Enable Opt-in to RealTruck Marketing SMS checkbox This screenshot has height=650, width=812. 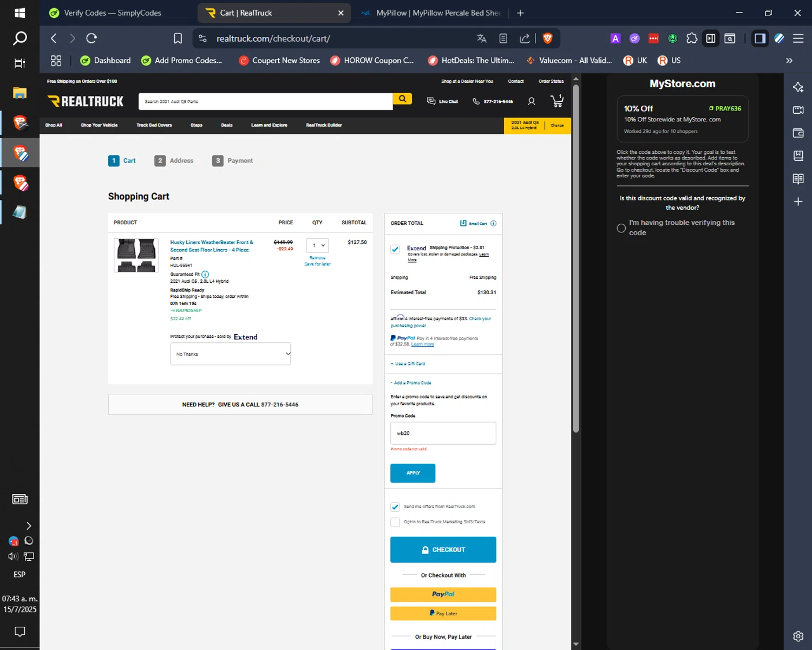(x=395, y=522)
